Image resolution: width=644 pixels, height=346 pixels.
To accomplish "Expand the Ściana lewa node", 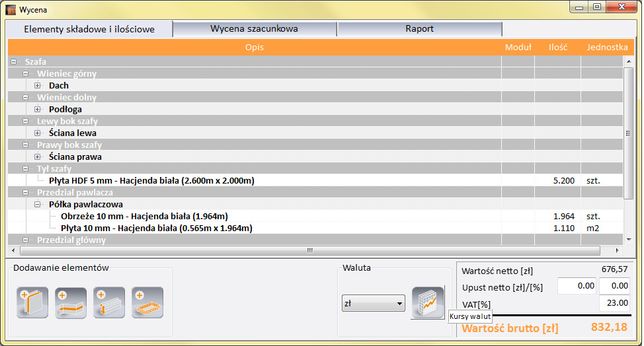I will click(x=38, y=133).
